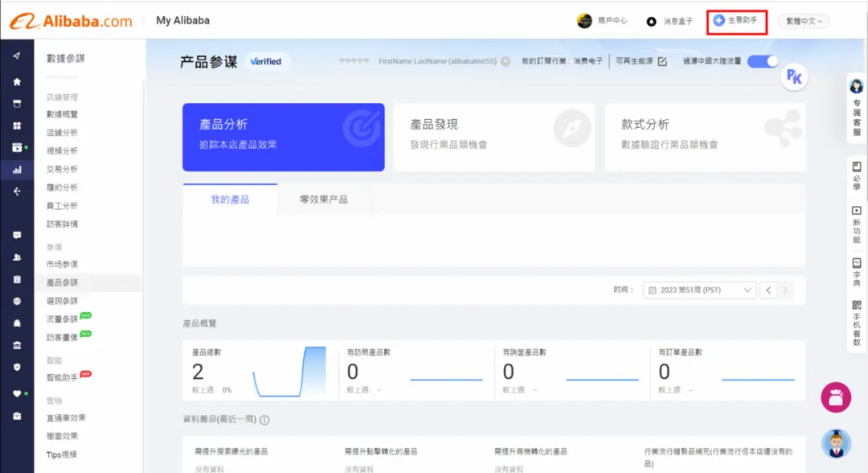Click the My Alibaba header link
The height and width of the screenshot is (473, 868).
click(182, 20)
